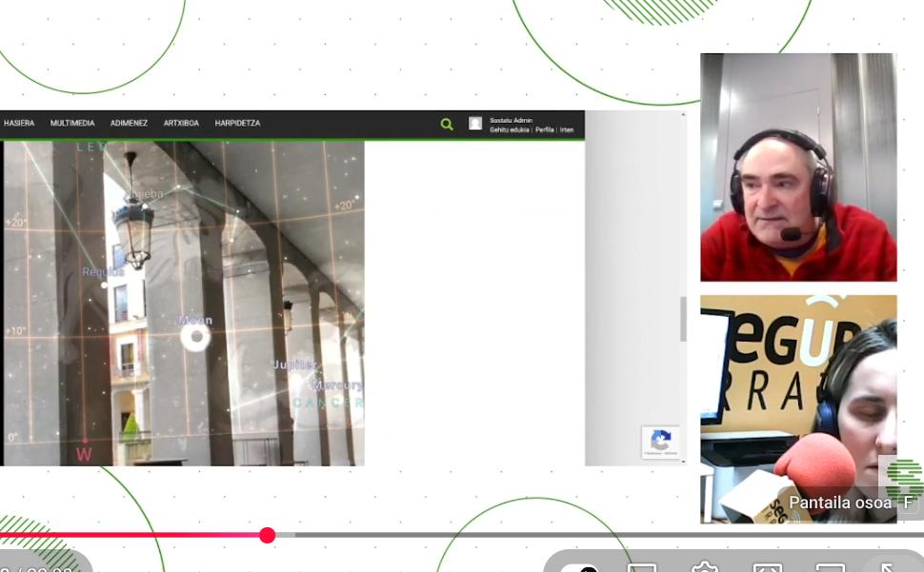Click the red W compass marker
The image size is (924, 572).
[x=84, y=454]
